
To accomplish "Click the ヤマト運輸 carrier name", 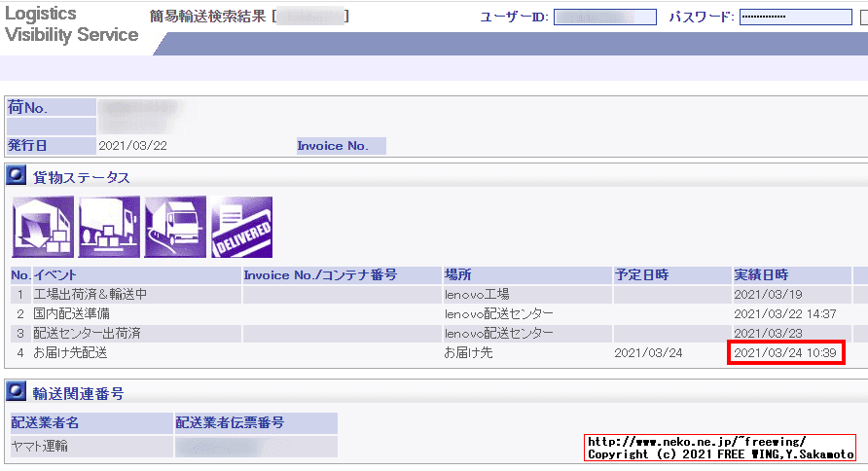I will click(44, 447).
